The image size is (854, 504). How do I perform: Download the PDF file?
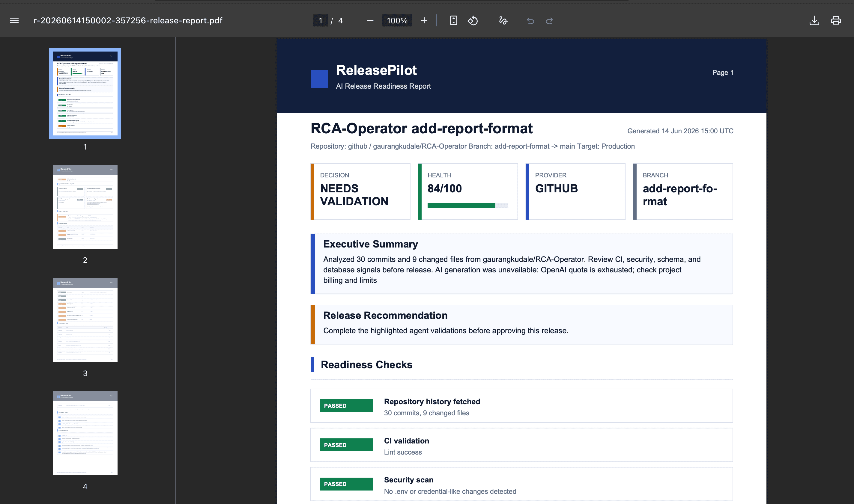click(x=814, y=21)
